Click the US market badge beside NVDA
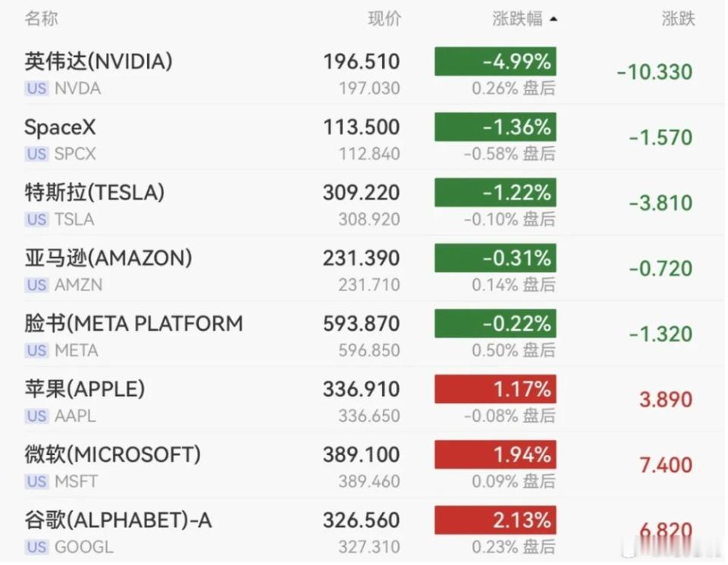Image resolution: width=728 pixels, height=565 pixels. [x=36, y=88]
